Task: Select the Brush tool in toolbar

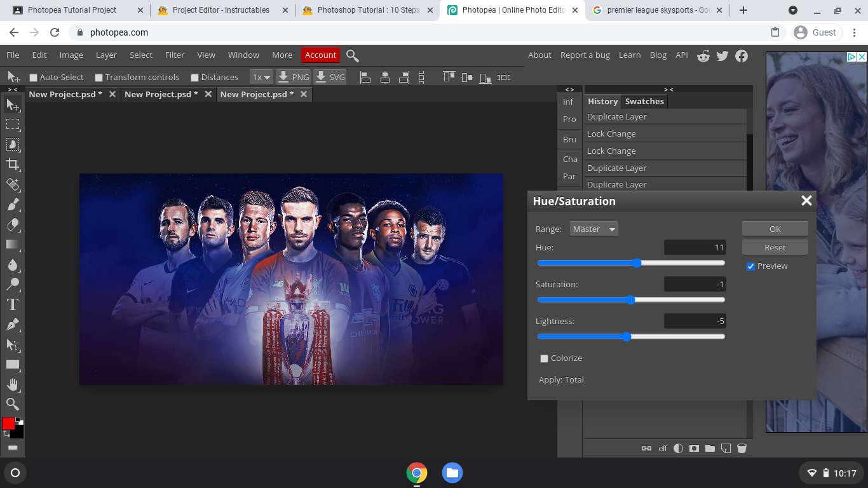Action: coord(13,205)
